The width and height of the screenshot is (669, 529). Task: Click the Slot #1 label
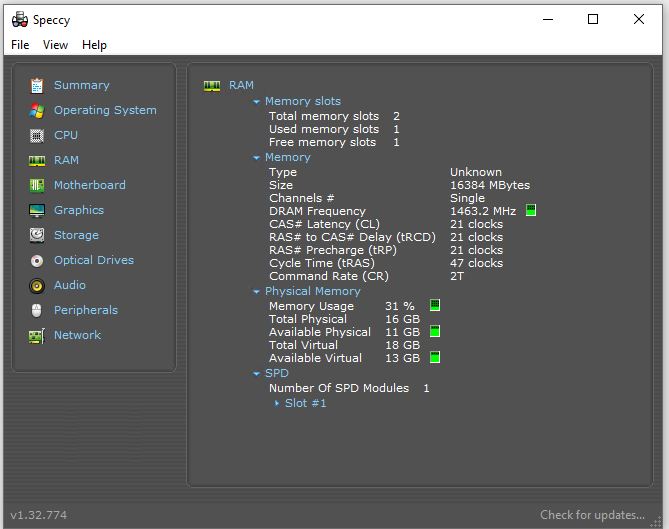tap(305, 403)
